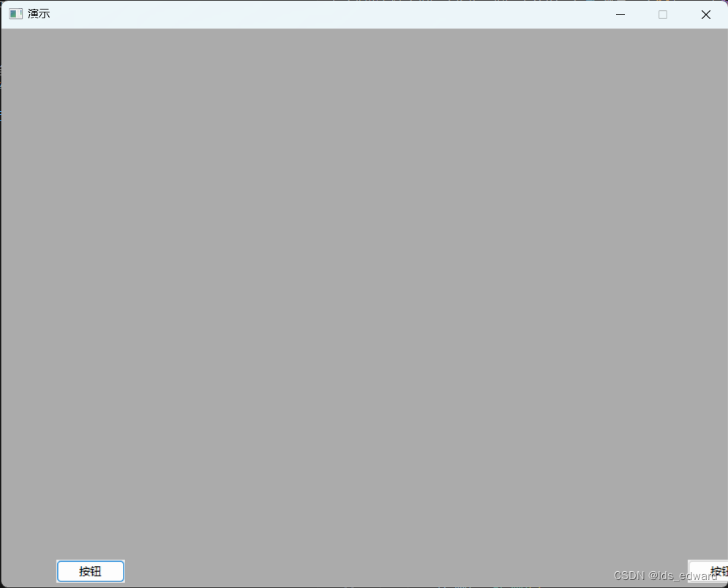Image resolution: width=728 pixels, height=588 pixels.
Task: Click the 演示 title text
Action: click(x=39, y=14)
